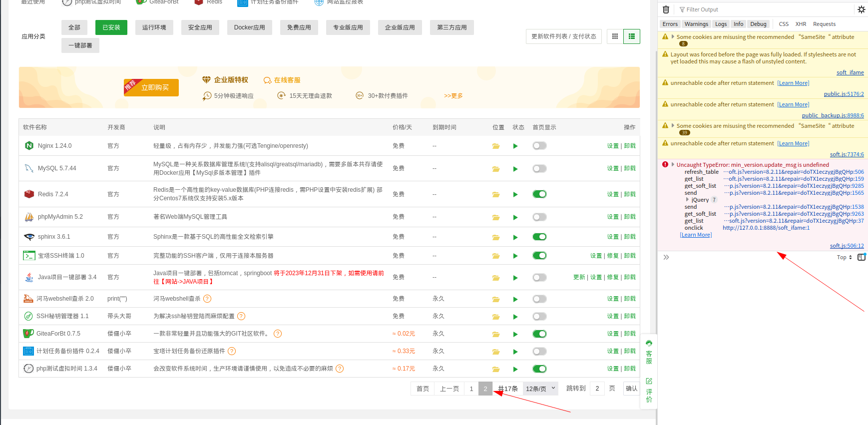Click the play status icon for Nginx
Image resolution: width=868 pixels, height=425 pixels.
(x=515, y=146)
